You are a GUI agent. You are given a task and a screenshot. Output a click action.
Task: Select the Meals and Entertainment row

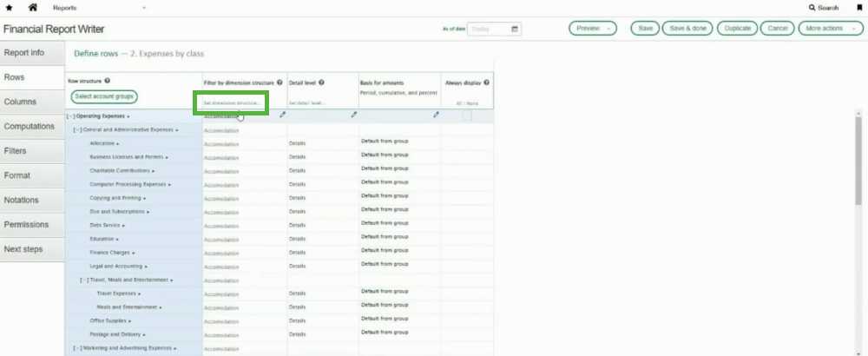(127, 307)
